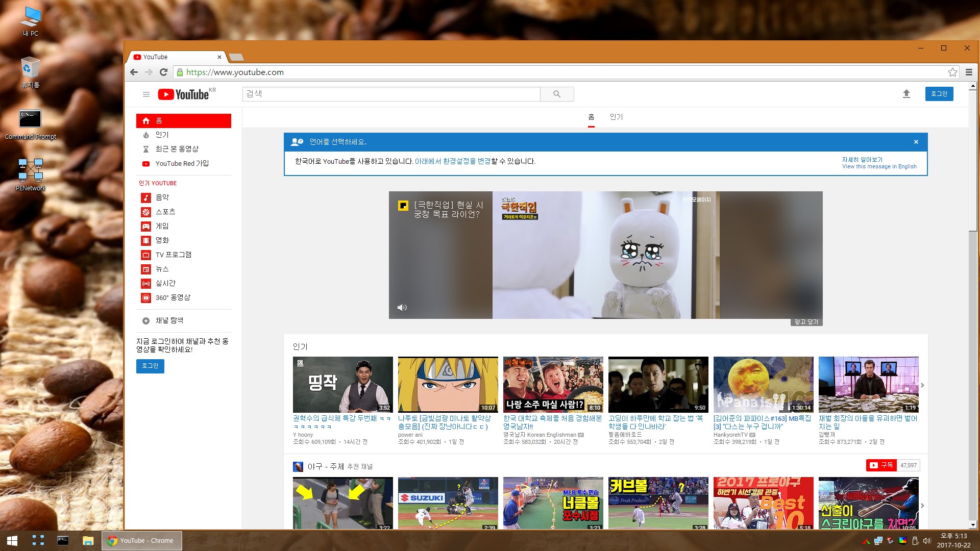Screen dimensions: 980x551
Task: Open File Explorer from the taskbar
Action: pyautogui.click(x=88, y=540)
